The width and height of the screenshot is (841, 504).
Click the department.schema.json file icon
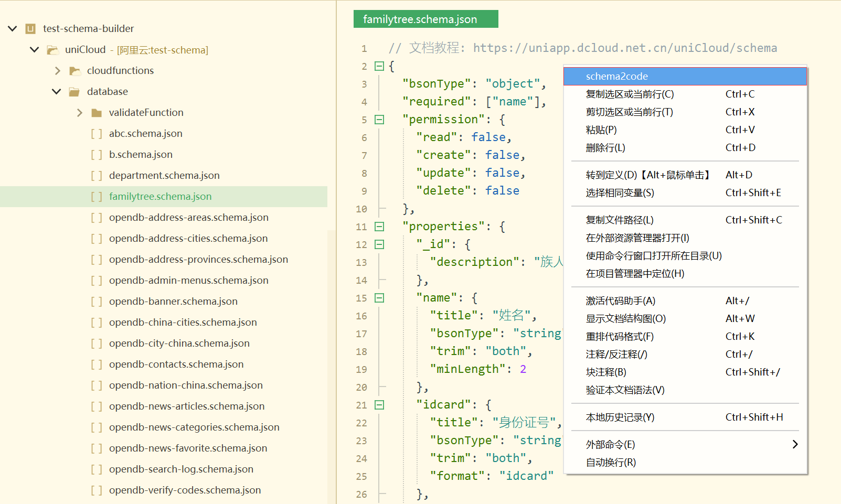tap(97, 176)
